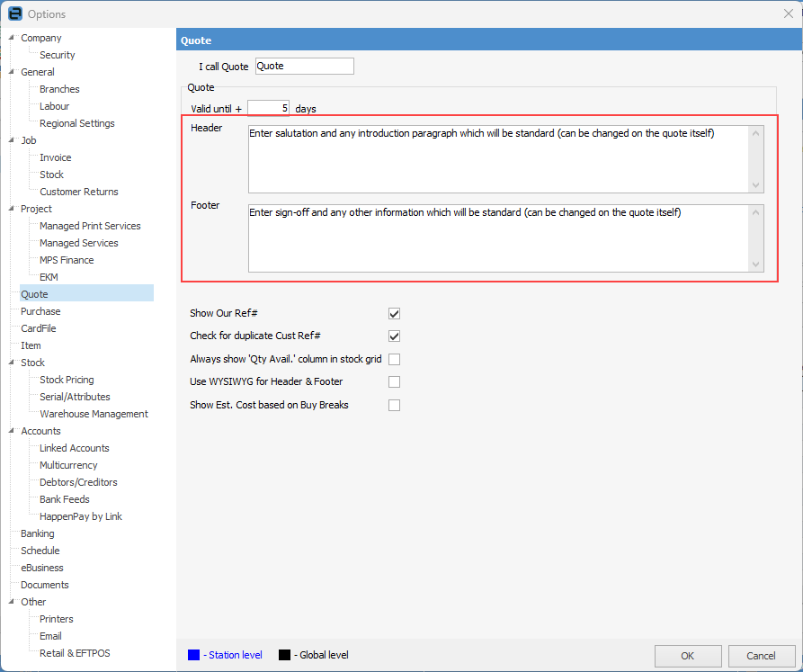
Task: Select Email under Other
Action: point(50,636)
